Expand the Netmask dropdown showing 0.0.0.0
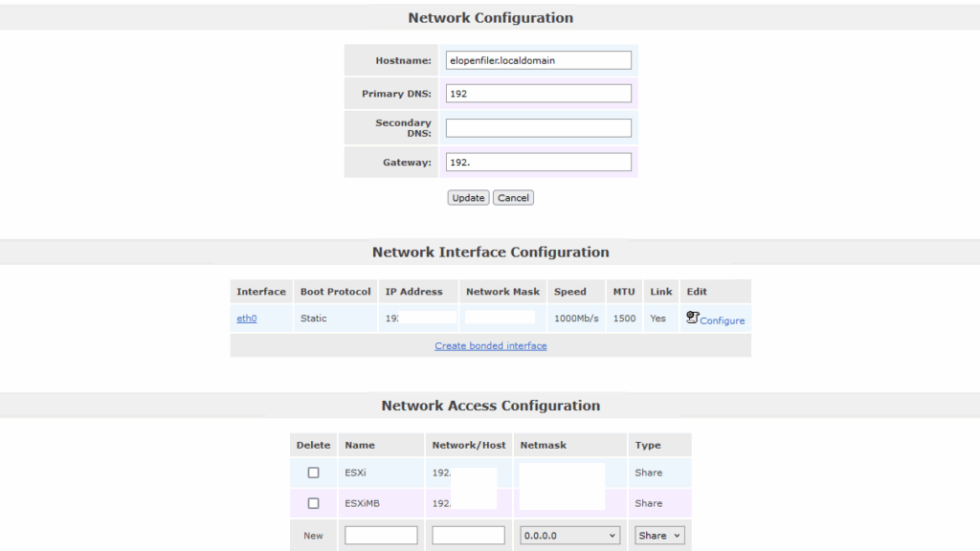Screen dimensions: 980x551 570,536
